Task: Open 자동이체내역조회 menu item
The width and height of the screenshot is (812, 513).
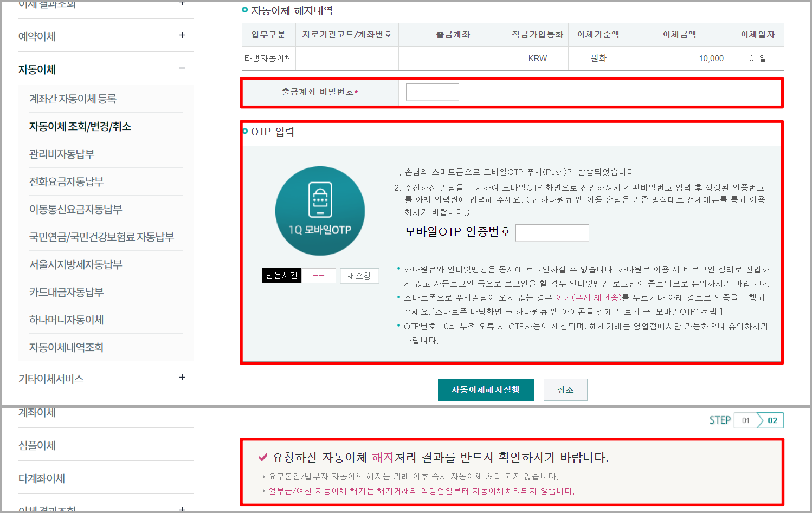Action: 66,347
